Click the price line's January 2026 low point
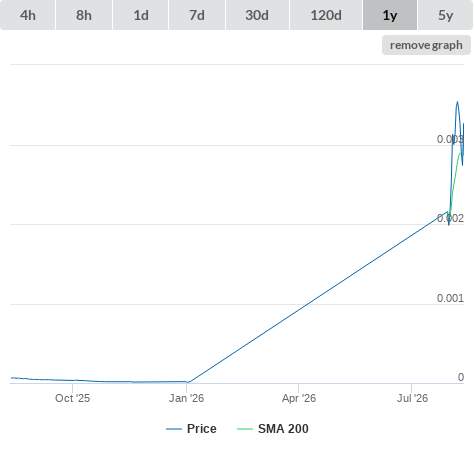This screenshot has width=474, height=455. 188,382
